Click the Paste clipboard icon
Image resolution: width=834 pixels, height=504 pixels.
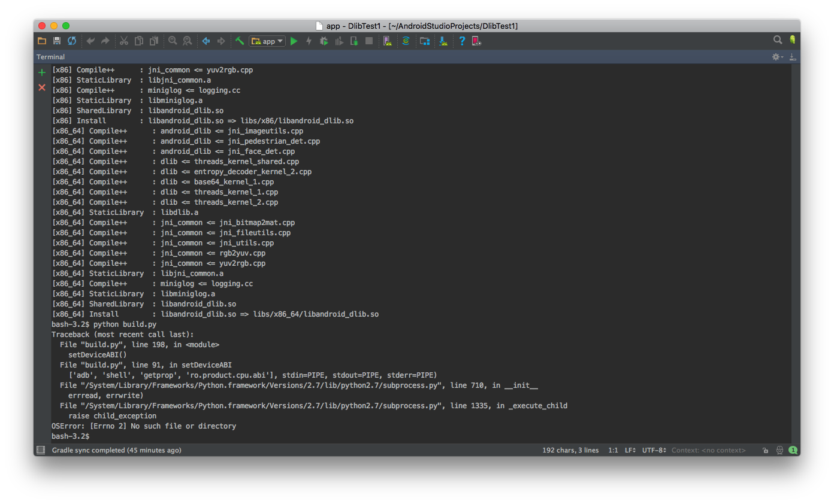click(x=154, y=41)
